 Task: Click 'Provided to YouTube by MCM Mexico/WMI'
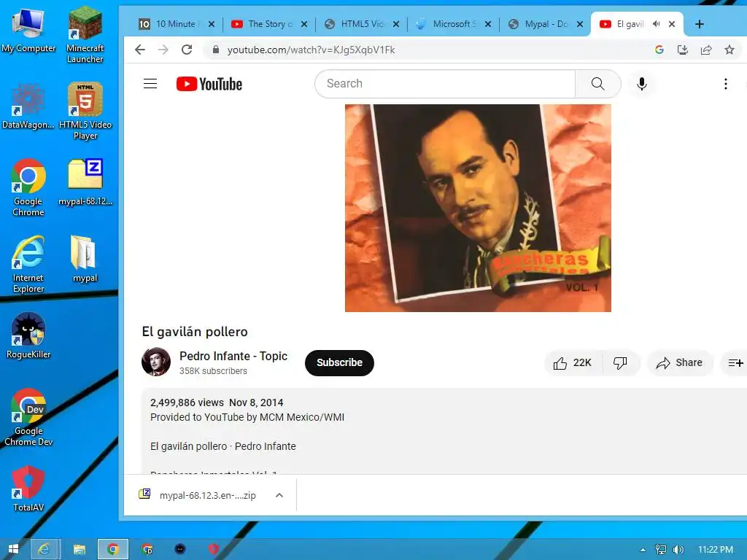pos(247,417)
